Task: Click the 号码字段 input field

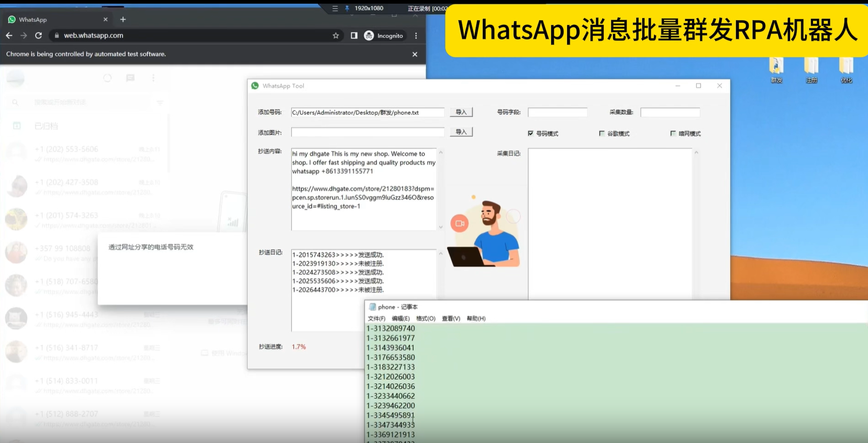Action: pos(557,113)
